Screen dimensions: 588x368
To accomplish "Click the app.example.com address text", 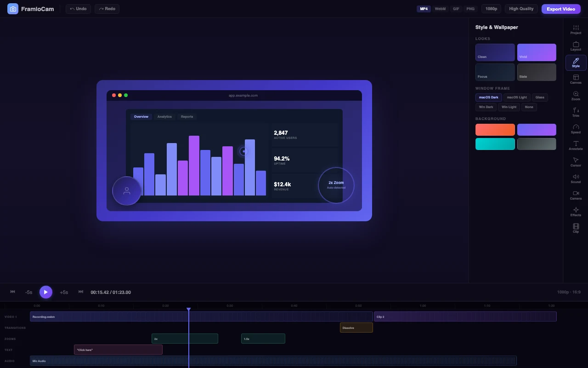I will (243, 95).
